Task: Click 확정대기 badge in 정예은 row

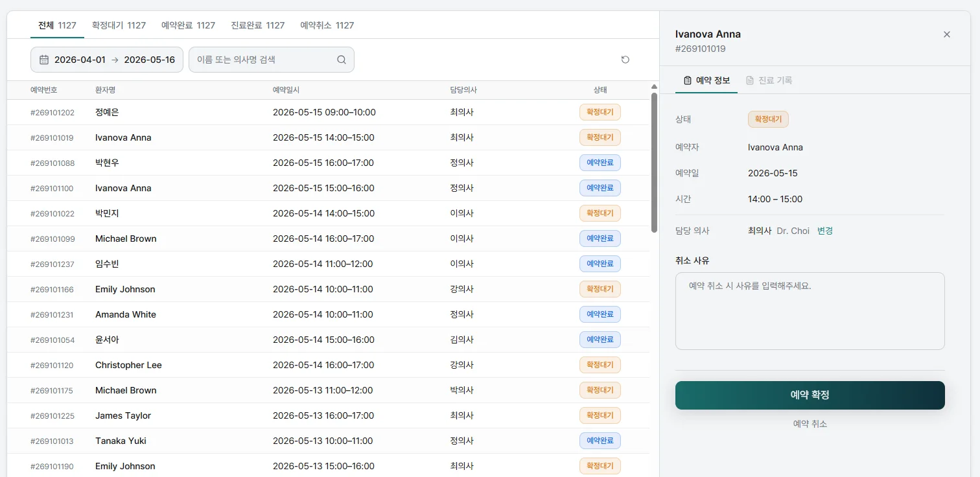Action: [x=600, y=112]
